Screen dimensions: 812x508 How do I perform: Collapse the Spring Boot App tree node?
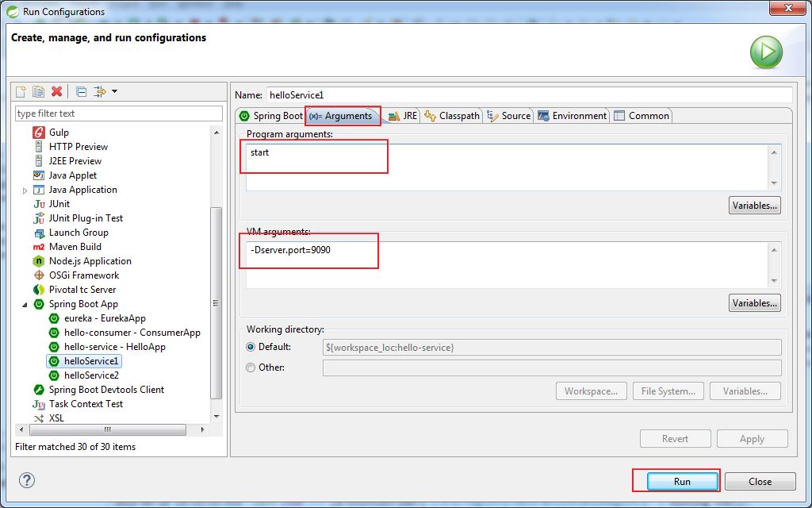(x=25, y=305)
